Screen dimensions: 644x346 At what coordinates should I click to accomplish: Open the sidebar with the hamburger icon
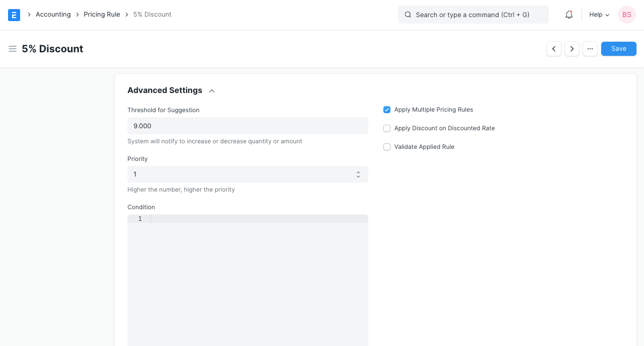tap(13, 49)
